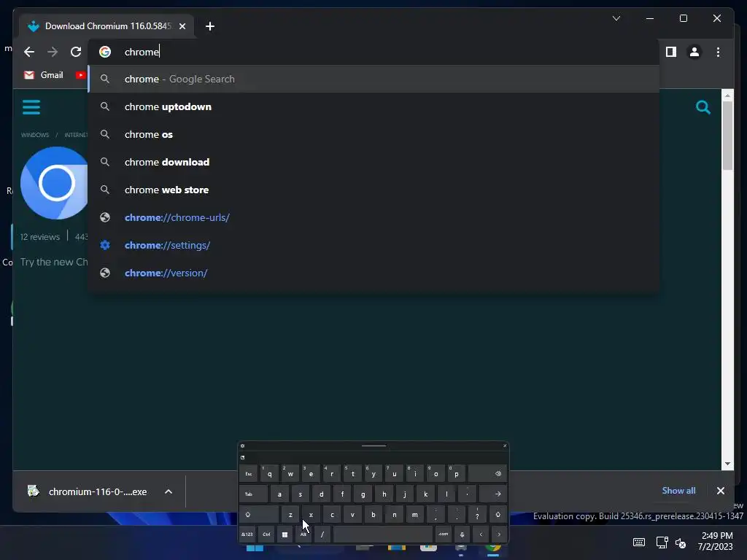Choose the 'chrome uptodown' suggestion
This screenshot has width=747, height=560.
click(374, 106)
